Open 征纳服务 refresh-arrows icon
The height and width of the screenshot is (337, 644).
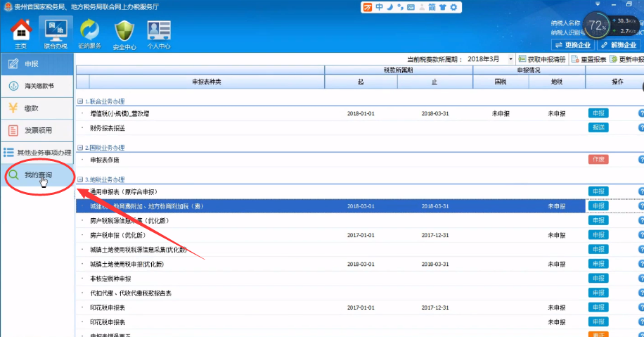pyautogui.click(x=89, y=33)
